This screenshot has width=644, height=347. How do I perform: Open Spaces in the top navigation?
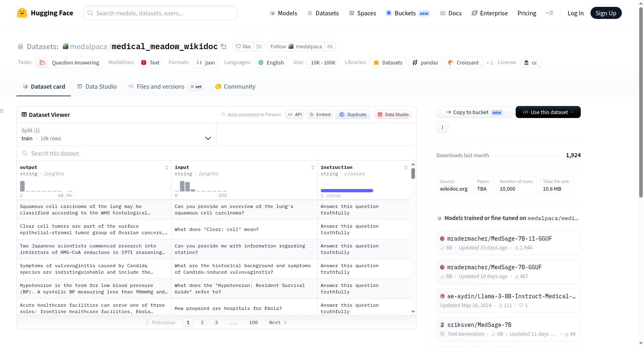coord(362,13)
